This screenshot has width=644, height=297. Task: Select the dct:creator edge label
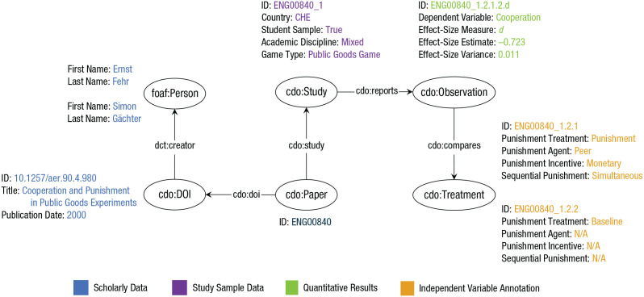(174, 144)
